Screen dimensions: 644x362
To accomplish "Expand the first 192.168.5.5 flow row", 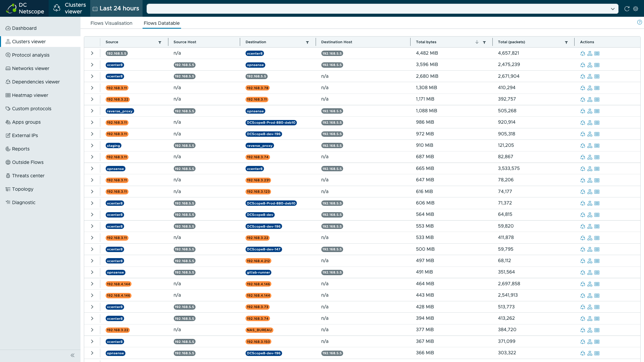I will pos(92,53).
